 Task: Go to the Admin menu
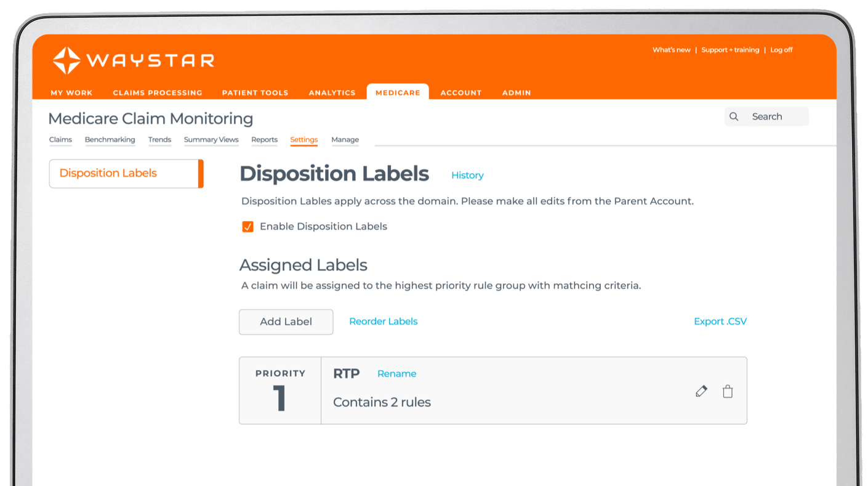coord(516,92)
